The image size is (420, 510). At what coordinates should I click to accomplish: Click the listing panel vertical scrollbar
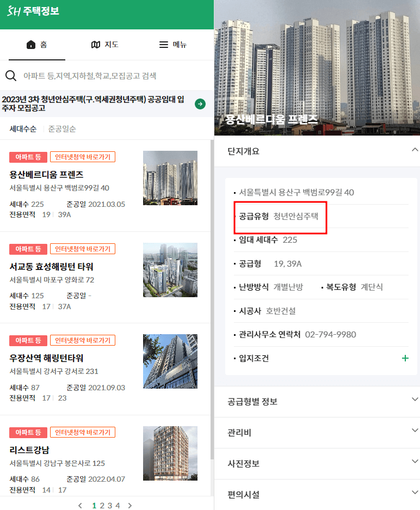point(212,299)
